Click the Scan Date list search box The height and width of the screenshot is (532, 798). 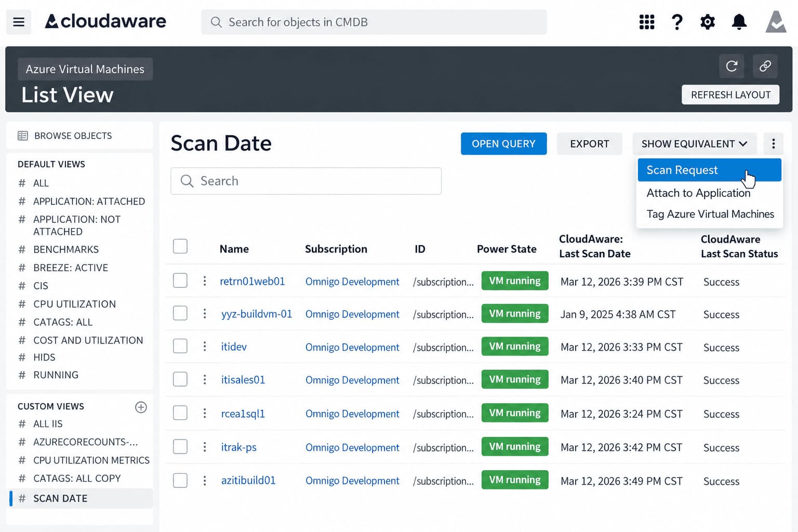(306, 181)
